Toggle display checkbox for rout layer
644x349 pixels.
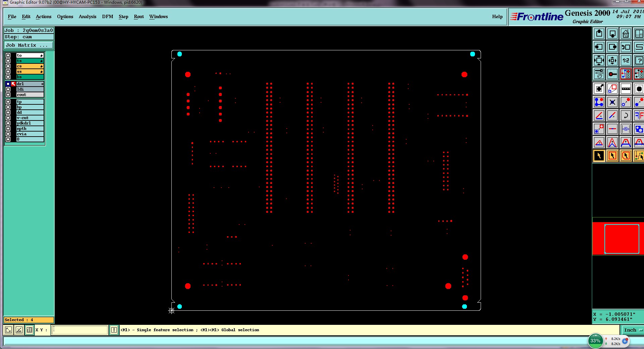click(x=8, y=95)
